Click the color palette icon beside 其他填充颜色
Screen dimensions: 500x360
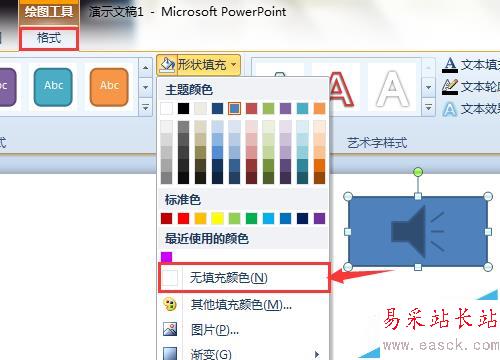tap(170, 304)
